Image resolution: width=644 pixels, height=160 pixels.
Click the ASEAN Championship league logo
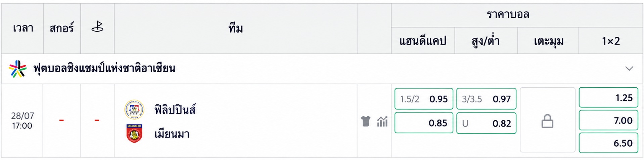click(x=17, y=69)
